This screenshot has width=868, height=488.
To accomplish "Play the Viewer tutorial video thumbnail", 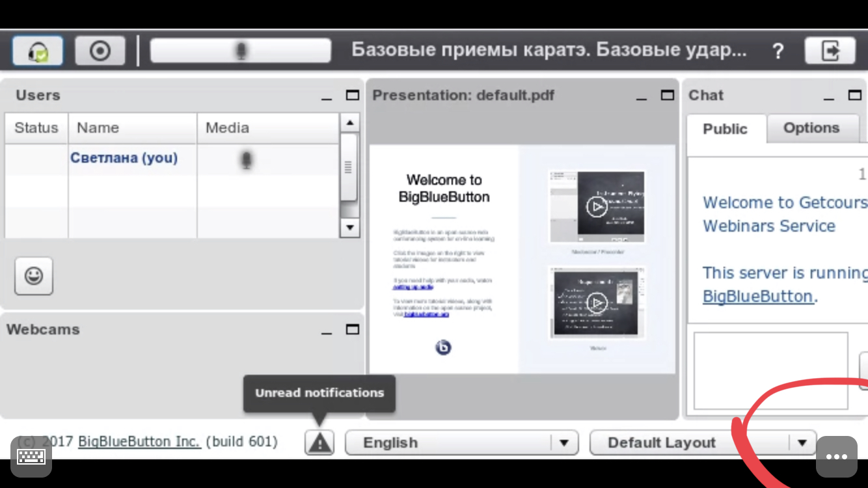I will (x=597, y=303).
